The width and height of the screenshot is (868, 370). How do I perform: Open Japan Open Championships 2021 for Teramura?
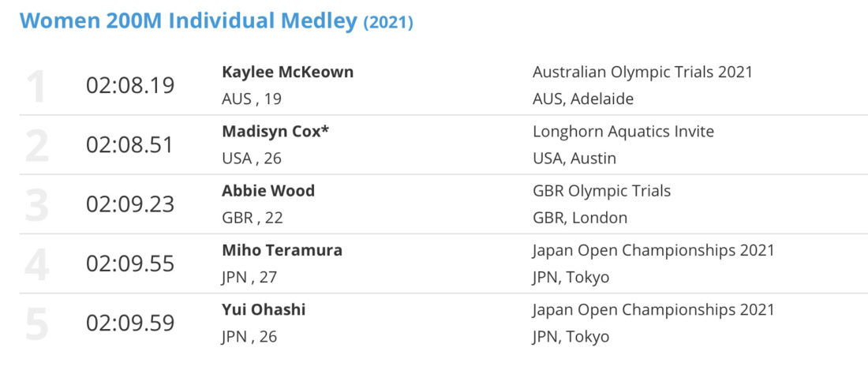[653, 251]
